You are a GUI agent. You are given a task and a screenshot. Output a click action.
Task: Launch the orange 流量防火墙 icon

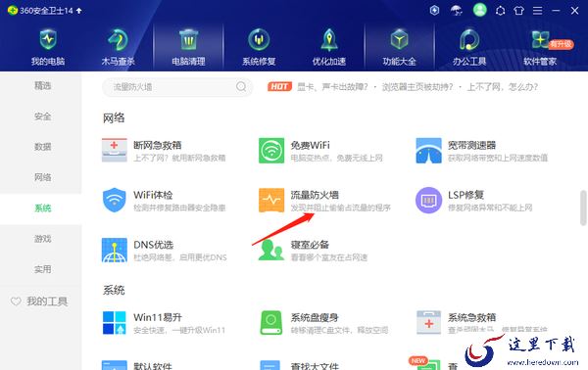tap(271, 200)
